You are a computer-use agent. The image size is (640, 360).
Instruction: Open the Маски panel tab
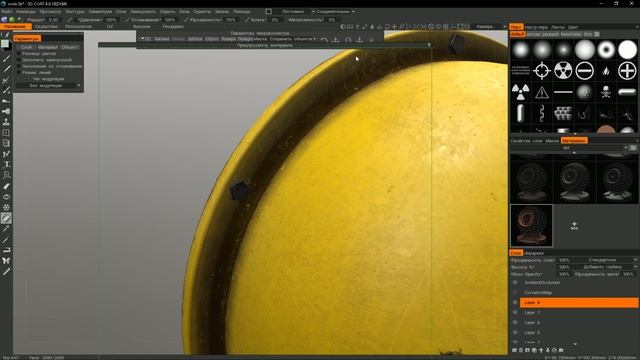click(552, 140)
